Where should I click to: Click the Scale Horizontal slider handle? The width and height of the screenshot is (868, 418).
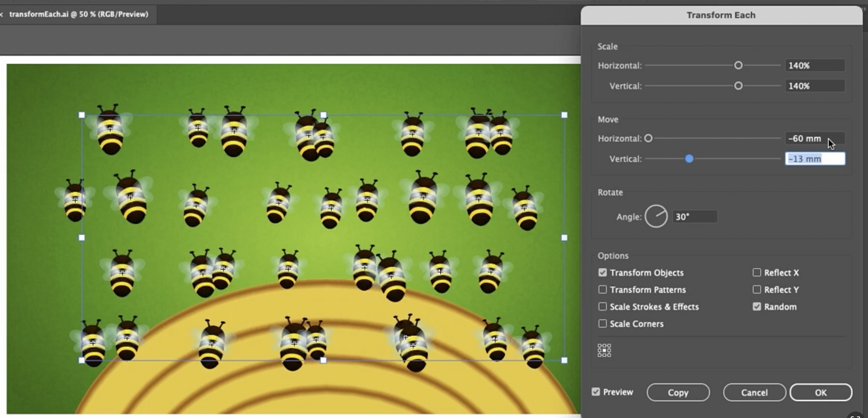738,65
